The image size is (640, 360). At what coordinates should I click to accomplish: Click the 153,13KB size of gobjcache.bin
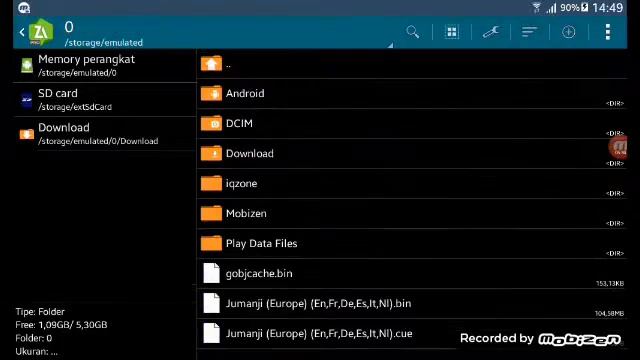610,283
